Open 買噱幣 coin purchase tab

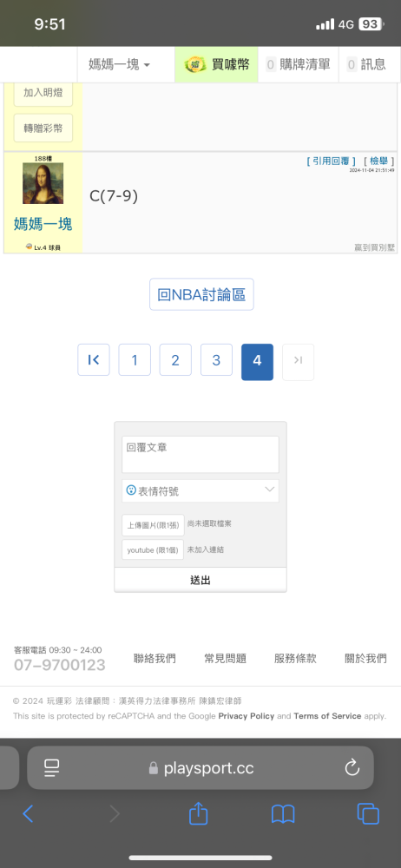tap(217, 65)
